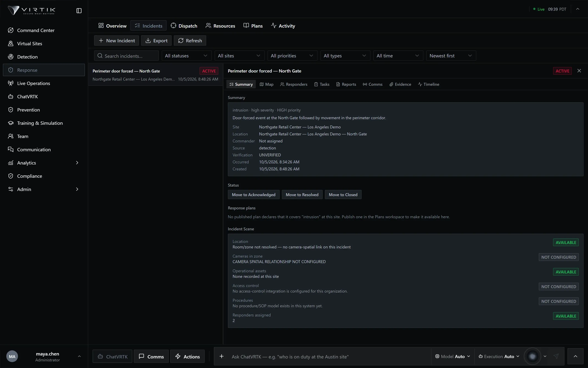Viewport: 588px width, 368px height.
Task: Switch to incident Map tab
Action: pyautogui.click(x=267, y=84)
